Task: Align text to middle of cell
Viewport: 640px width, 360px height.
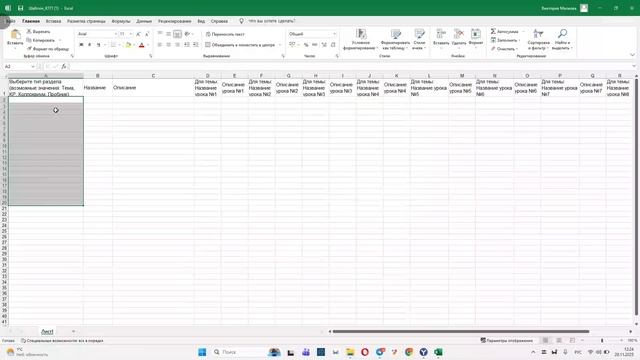Action: click(169, 34)
